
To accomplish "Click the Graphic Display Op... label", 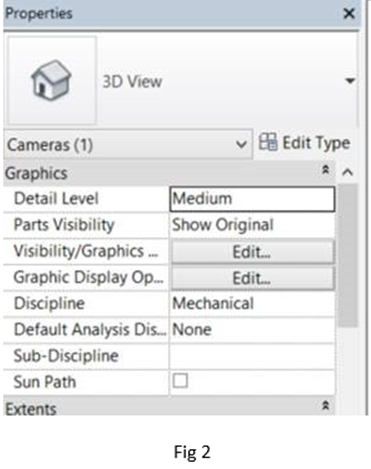I will click(x=88, y=277).
